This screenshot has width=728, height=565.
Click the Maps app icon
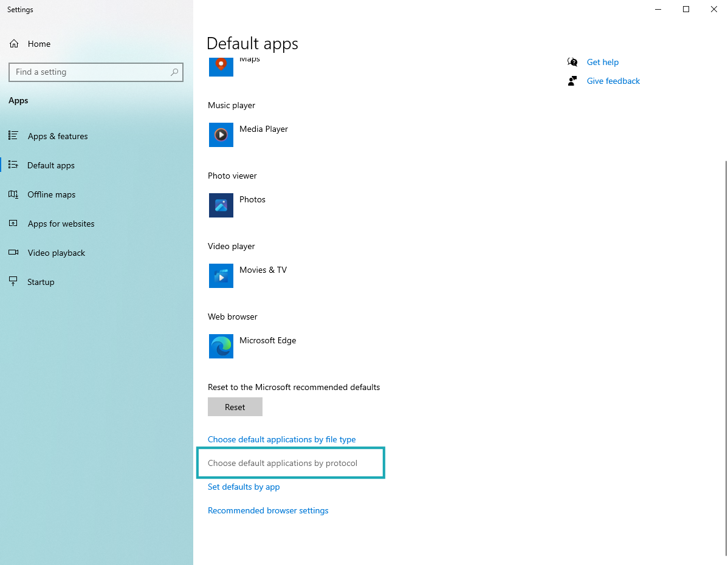[221, 67]
